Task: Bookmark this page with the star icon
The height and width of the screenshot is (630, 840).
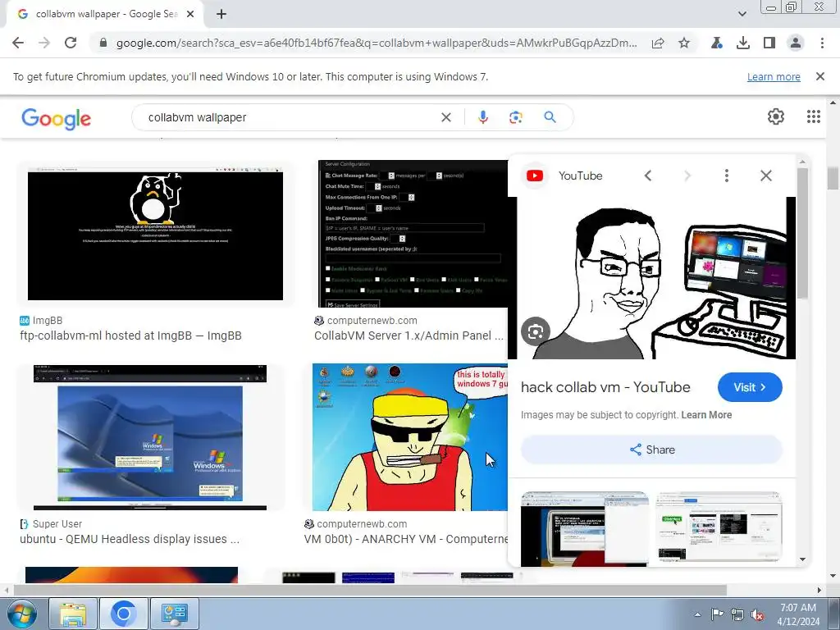Action: (684, 43)
